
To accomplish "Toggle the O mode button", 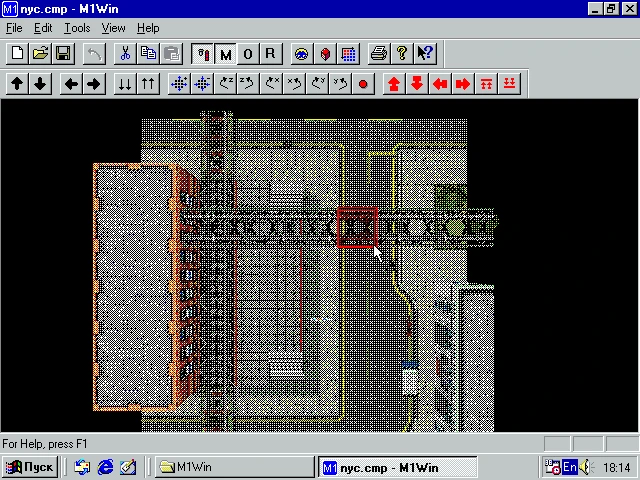I will click(x=248, y=53).
